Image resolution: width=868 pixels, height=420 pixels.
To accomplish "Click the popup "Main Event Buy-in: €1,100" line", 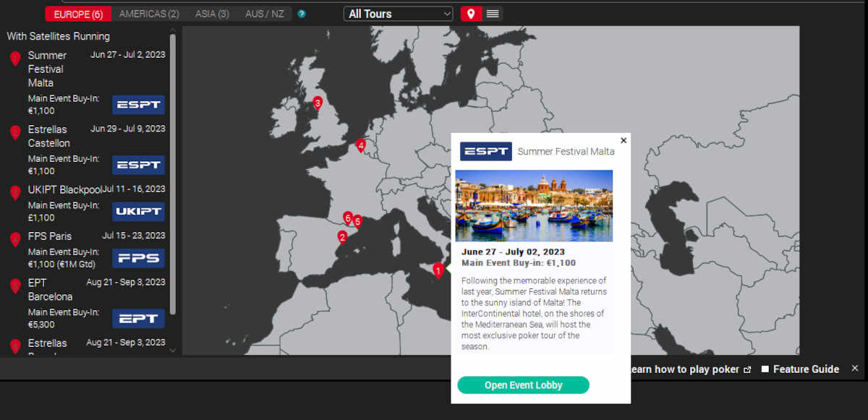I will [x=519, y=263].
